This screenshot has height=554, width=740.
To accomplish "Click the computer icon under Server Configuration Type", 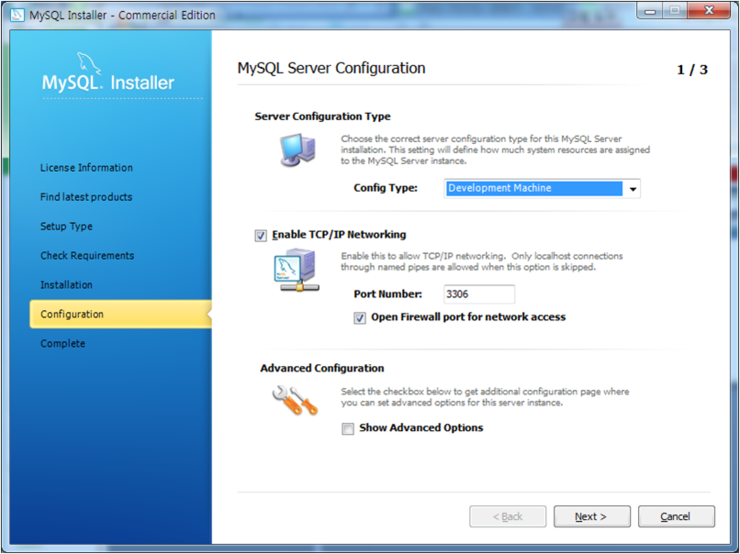I will point(297,150).
